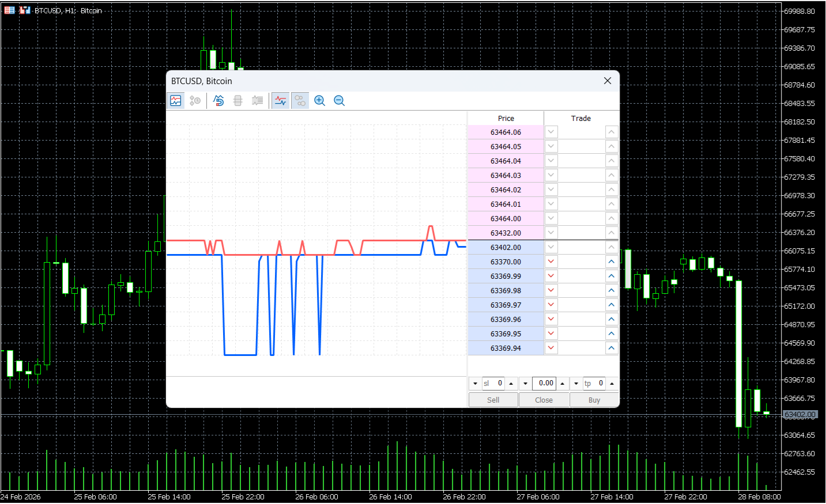Toggle the bid/ask spread lines icon

click(x=281, y=101)
